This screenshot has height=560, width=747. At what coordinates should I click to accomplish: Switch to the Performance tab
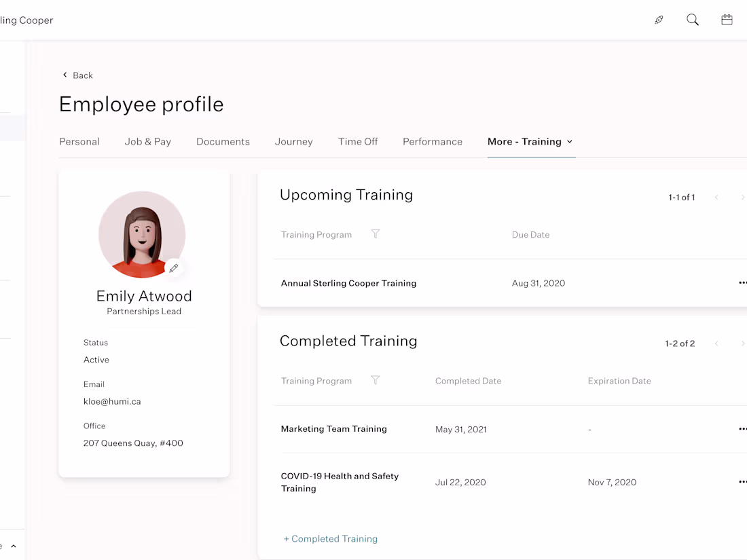tap(433, 141)
